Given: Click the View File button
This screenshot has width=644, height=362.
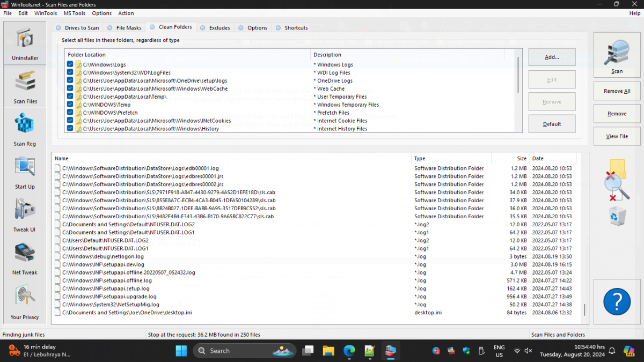Looking at the screenshot, I should tap(617, 136).
